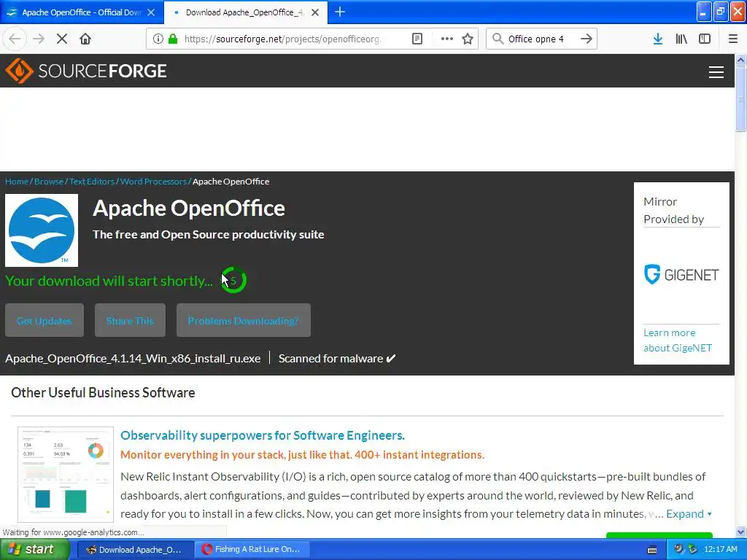
Task: Open the Firefox hamburger menu
Action: [x=732, y=39]
